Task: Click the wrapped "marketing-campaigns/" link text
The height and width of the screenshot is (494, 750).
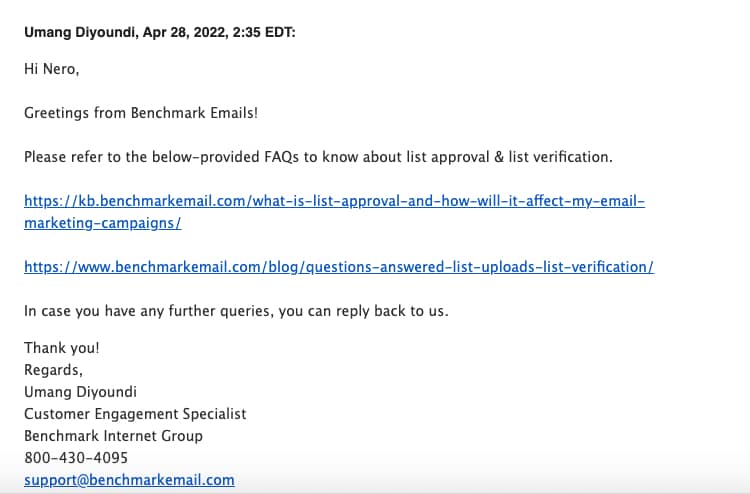Action: (103, 223)
